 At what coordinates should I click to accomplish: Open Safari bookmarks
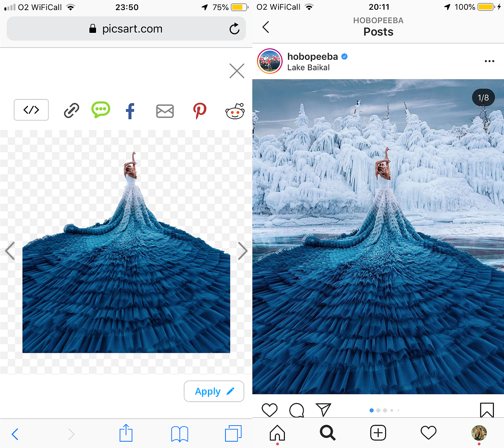(x=179, y=434)
